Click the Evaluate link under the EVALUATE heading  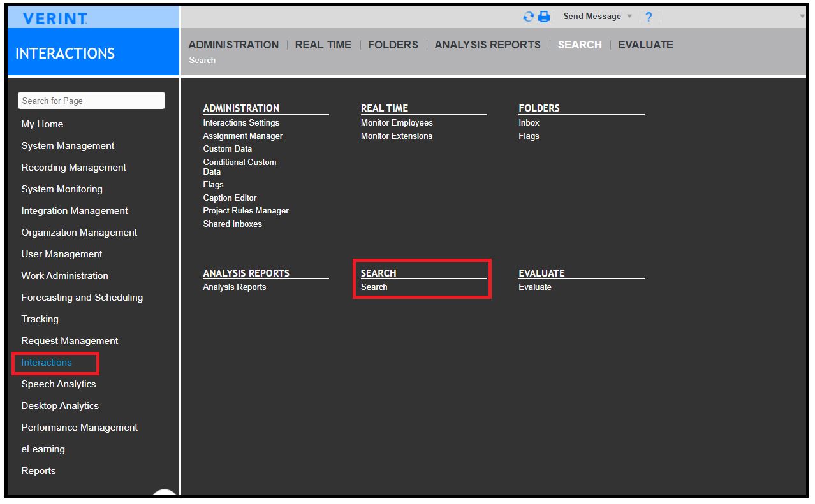point(535,287)
